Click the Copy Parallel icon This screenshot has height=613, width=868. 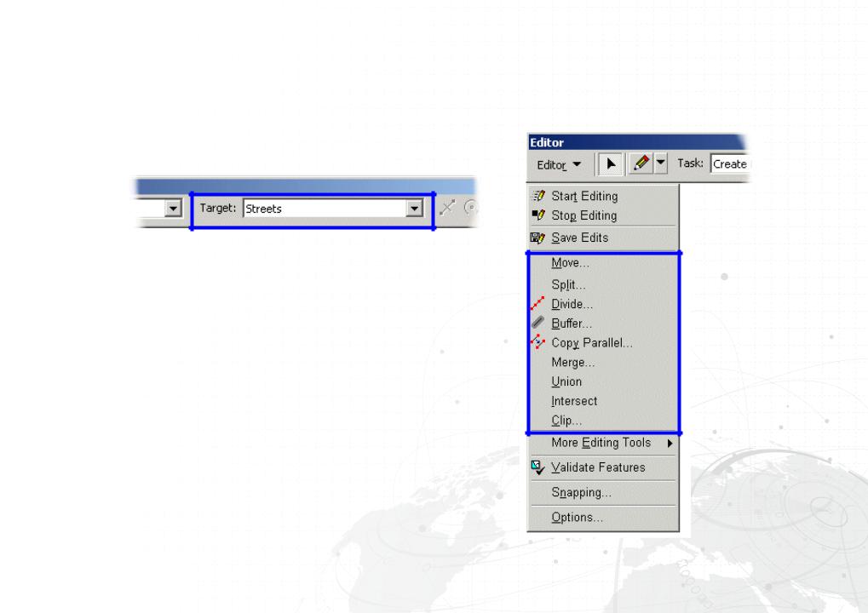[x=537, y=342]
